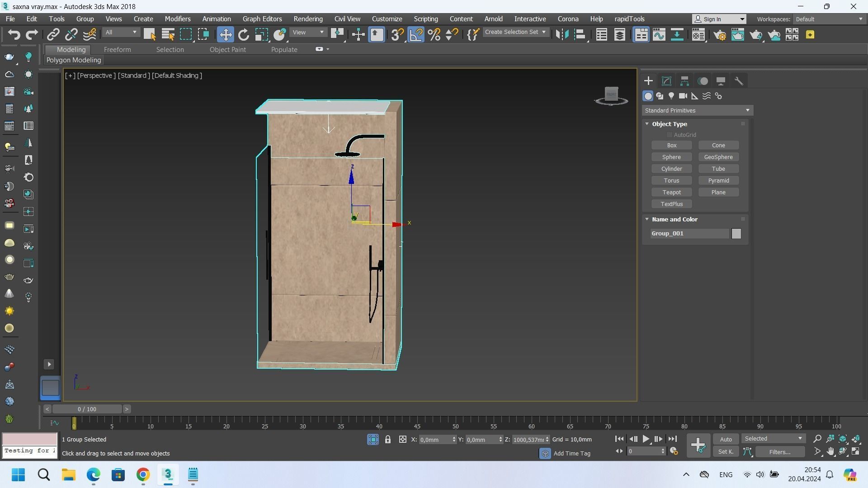Expand the Sign In dropdown

click(x=742, y=19)
